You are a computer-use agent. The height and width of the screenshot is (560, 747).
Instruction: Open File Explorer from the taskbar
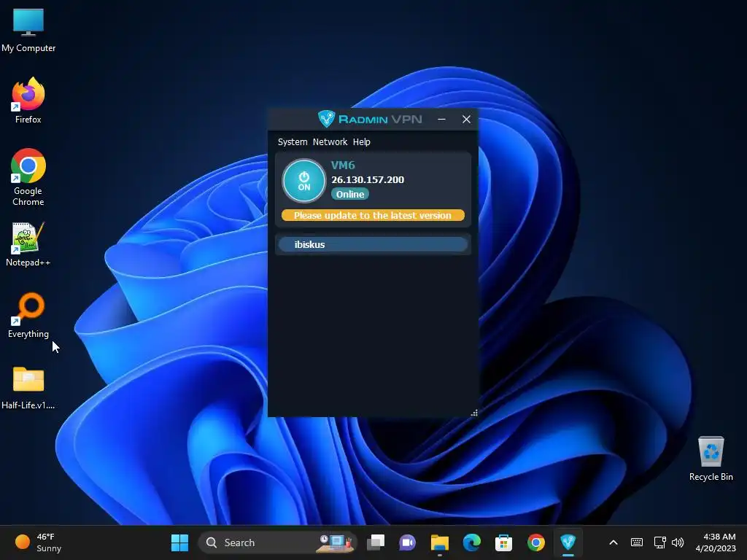[x=440, y=542]
